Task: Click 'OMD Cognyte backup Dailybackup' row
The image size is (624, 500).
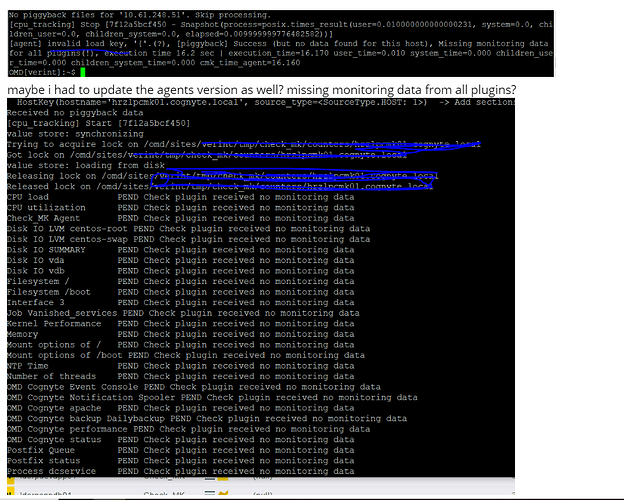Action: 207,418
